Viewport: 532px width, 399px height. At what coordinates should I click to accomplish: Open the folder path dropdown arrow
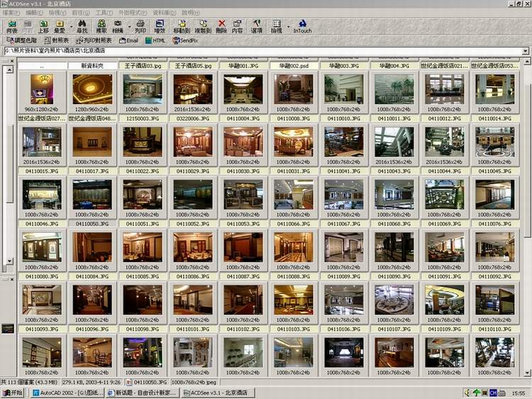click(x=525, y=51)
